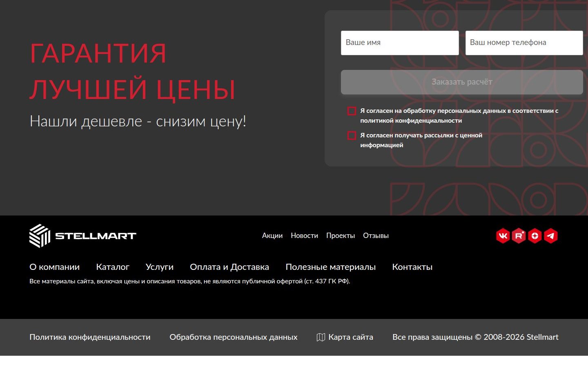Click the Нашли дешевле - снизим цену! text
Image resolution: width=588 pixels, height=368 pixels.
click(138, 121)
